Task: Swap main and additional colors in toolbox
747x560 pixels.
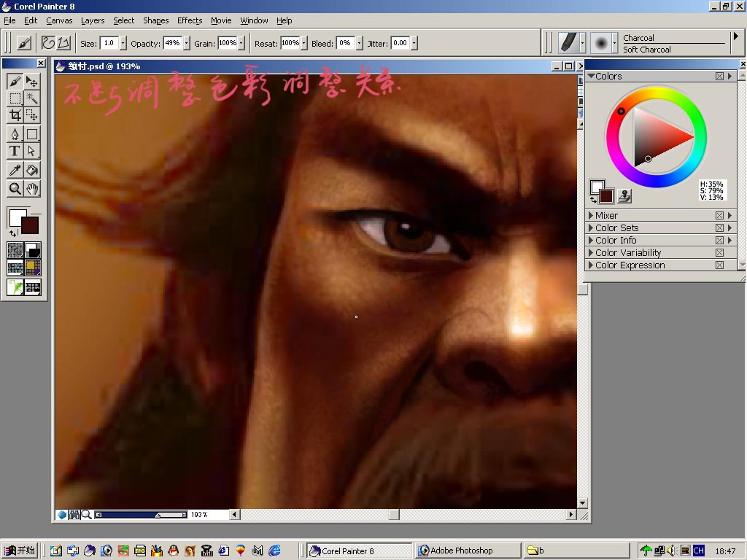Action: pyautogui.click(x=13, y=233)
